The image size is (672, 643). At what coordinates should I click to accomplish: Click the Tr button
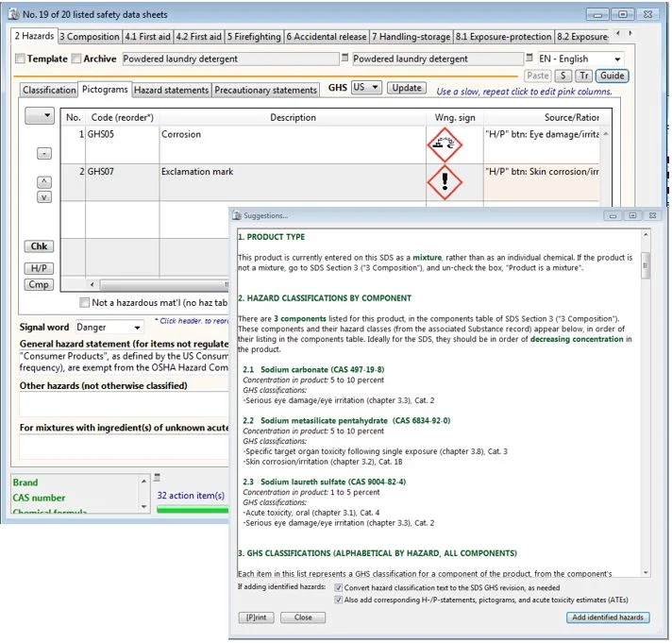583,76
